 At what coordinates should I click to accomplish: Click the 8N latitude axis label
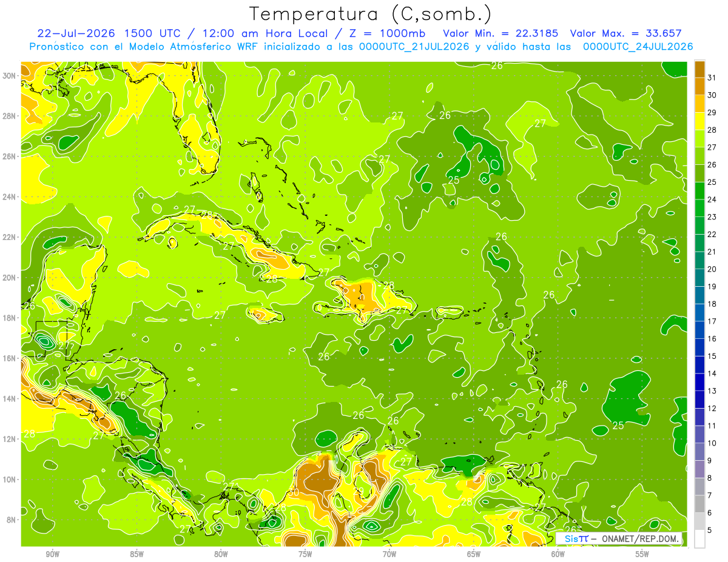pos(12,520)
